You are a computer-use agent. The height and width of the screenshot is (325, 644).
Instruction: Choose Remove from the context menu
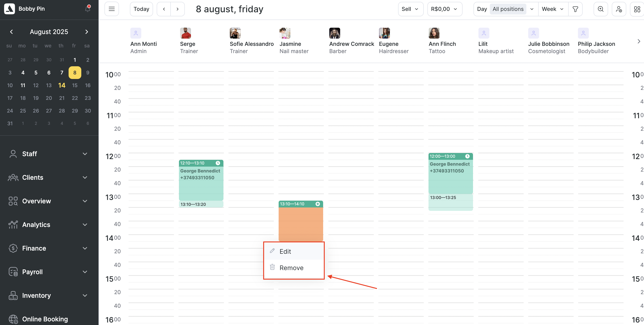[x=291, y=268]
